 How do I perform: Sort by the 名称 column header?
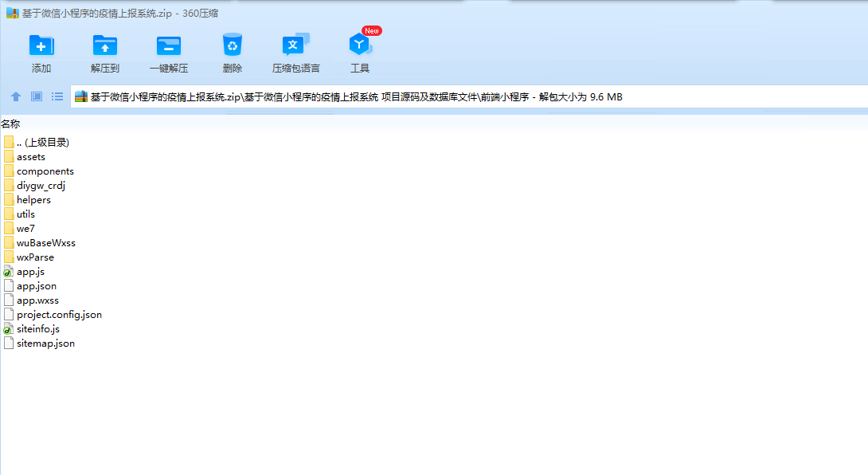pyautogui.click(x=10, y=124)
